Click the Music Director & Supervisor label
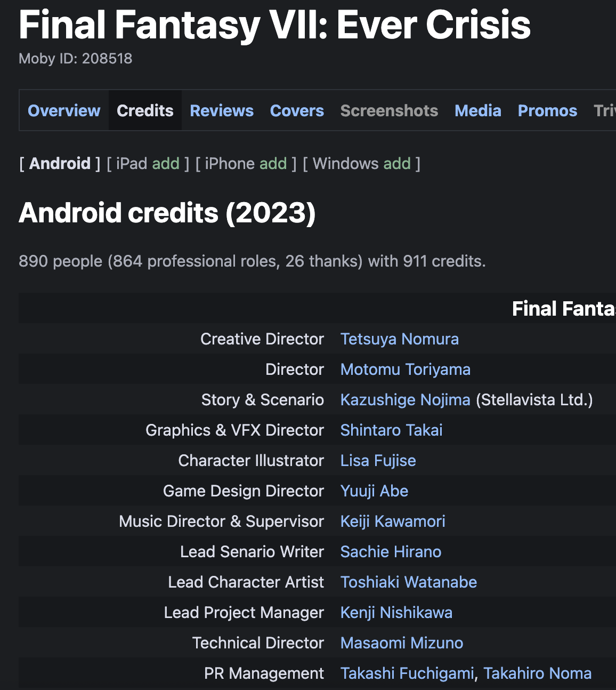The width and height of the screenshot is (616, 690). coord(222,521)
